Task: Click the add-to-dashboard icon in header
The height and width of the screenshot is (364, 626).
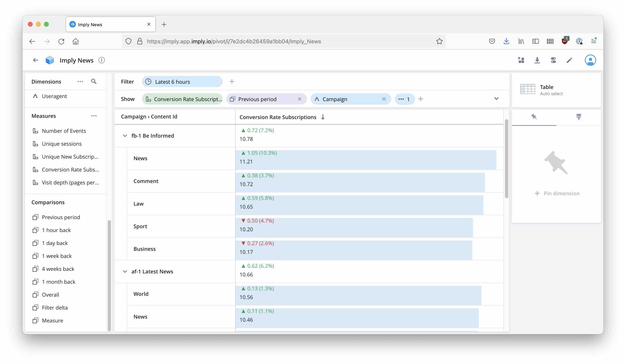Action: click(521, 60)
